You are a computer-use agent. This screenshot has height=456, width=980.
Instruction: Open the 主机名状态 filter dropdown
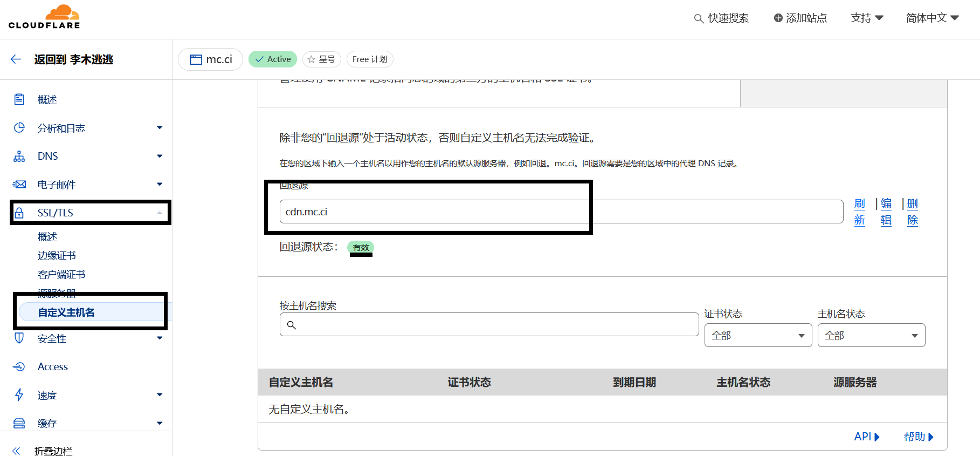[x=871, y=335]
